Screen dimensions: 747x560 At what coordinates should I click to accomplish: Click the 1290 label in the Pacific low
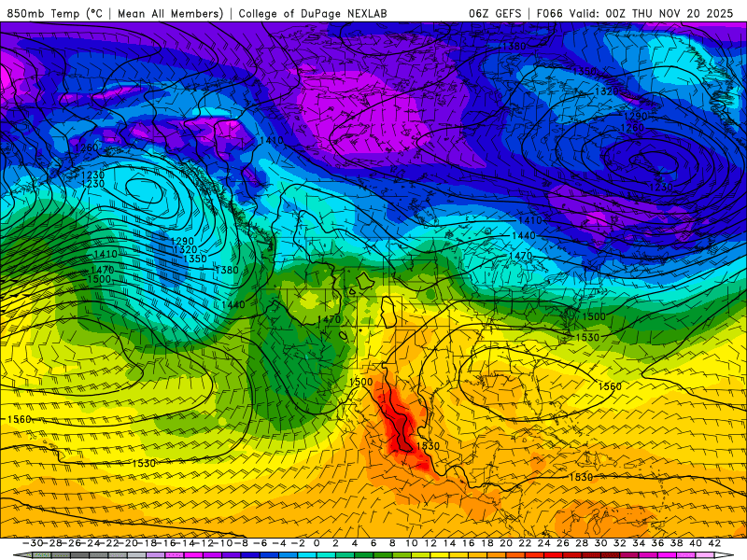tap(182, 241)
